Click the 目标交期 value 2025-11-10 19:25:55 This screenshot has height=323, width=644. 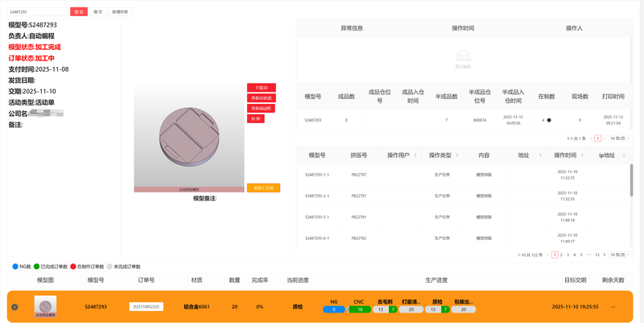click(x=575, y=307)
